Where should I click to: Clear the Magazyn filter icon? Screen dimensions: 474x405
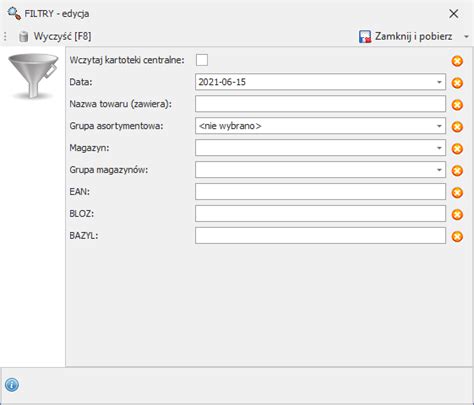click(457, 149)
